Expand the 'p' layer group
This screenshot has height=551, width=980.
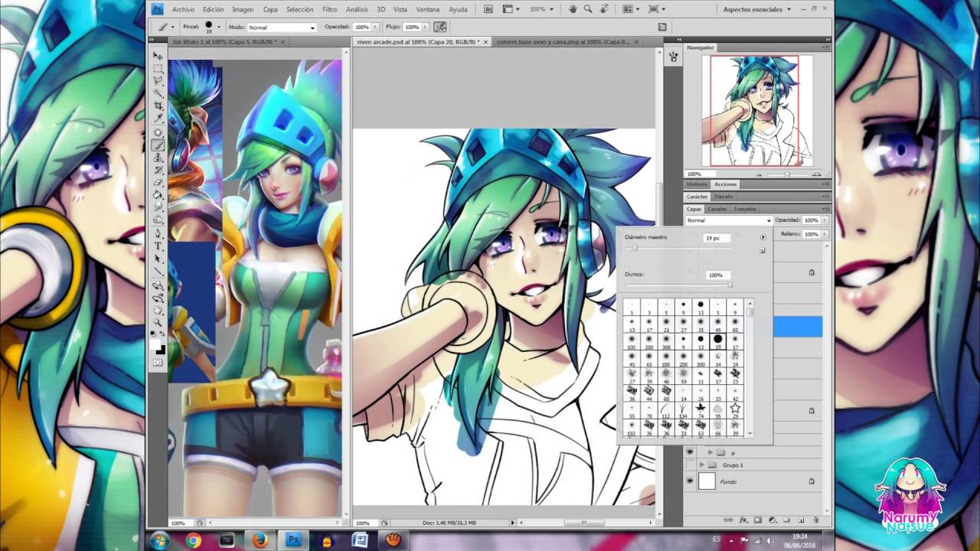(x=710, y=452)
